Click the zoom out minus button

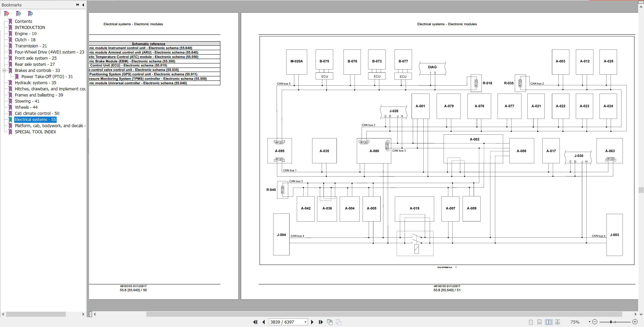click(x=595, y=322)
